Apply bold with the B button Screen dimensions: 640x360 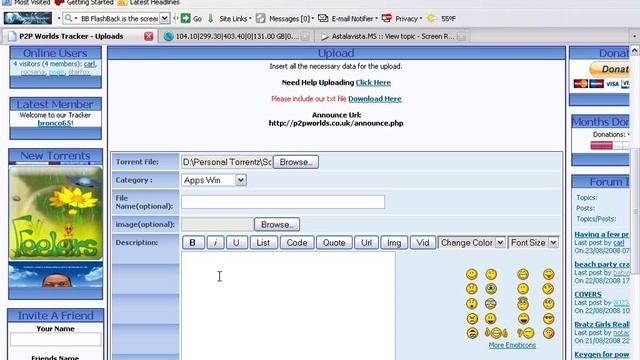coord(193,242)
